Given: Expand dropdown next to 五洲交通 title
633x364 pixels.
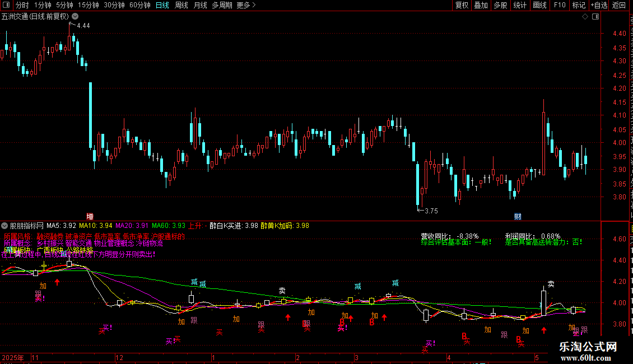Looking at the screenshot, I should tap(75, 16).
